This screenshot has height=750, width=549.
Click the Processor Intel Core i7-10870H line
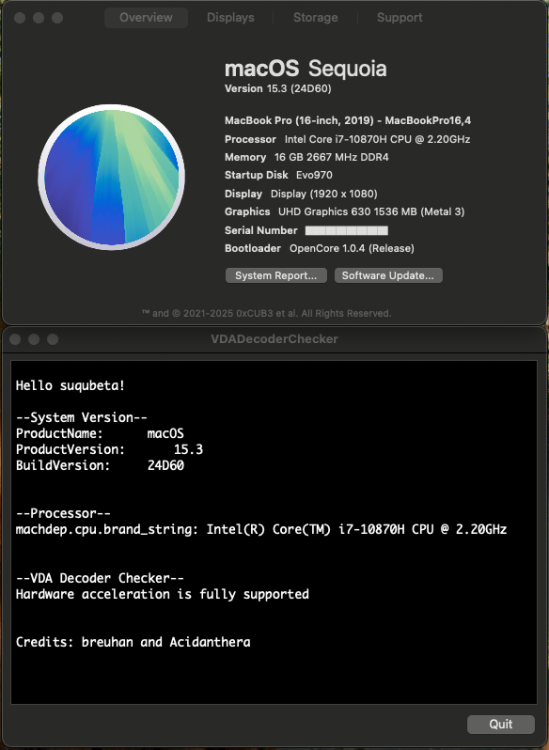[x=347, y=139]
